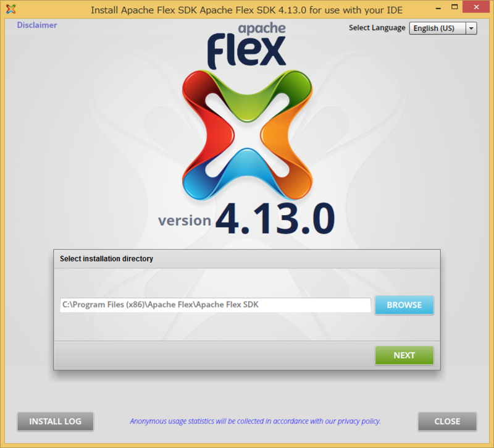The width and height of the screenshot is (494, 448).
Task: Click the Select installation directory header
Action: point(106,259)
